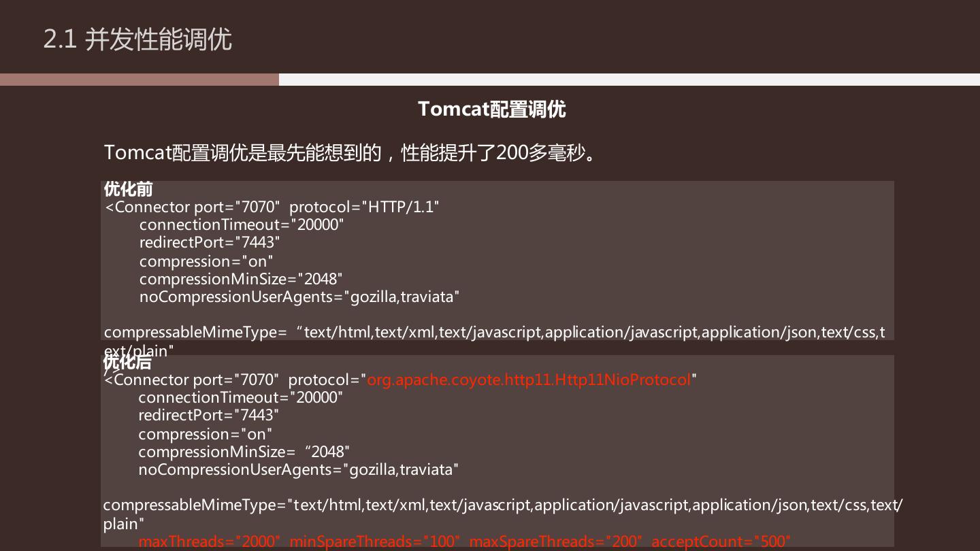
Task: Click compression="on" in the 优化前 block
Action: tap(206, 261)
